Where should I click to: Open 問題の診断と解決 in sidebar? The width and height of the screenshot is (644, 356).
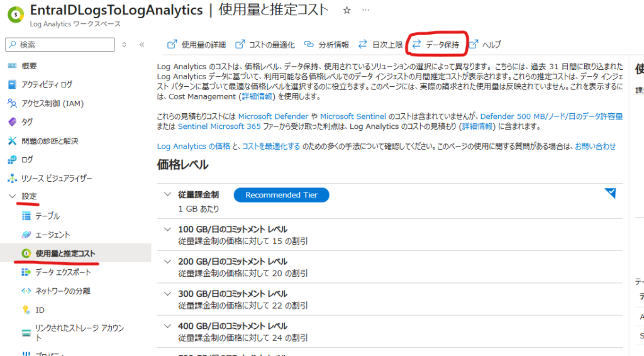tap(50, 141)
